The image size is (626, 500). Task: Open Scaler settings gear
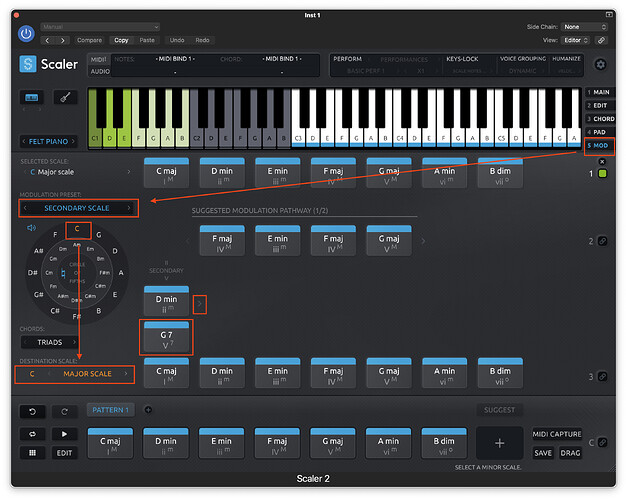[600, 64]
